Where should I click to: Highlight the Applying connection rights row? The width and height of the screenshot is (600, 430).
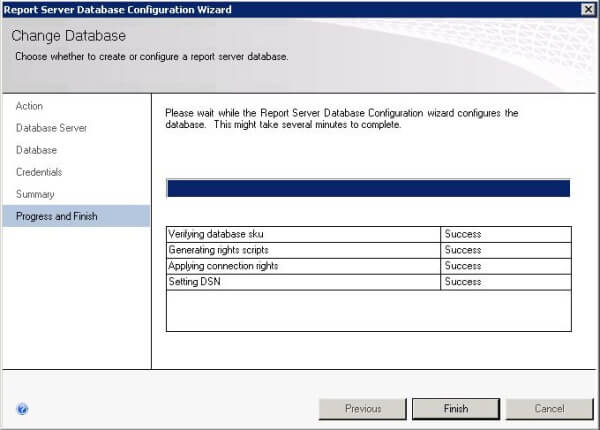(x=304, y=266)
